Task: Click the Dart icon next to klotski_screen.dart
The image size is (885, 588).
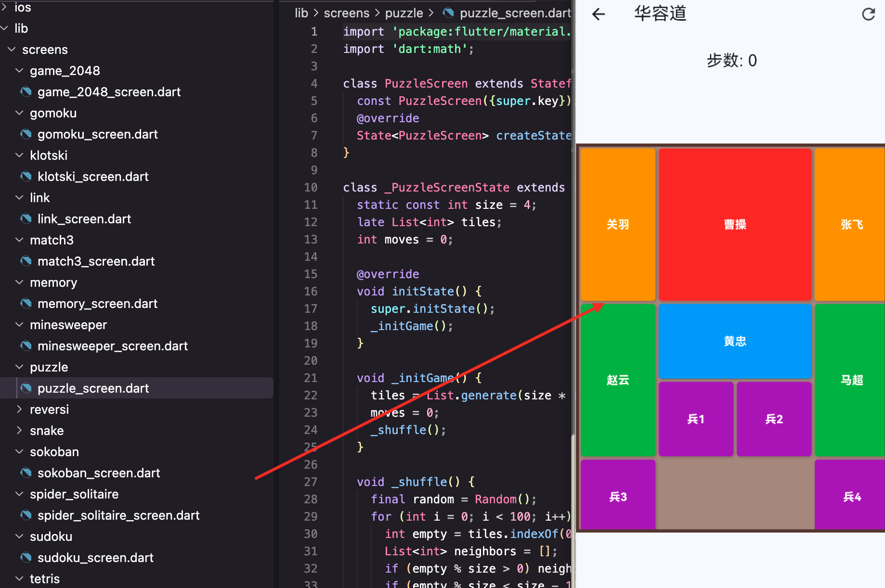Action: coord(26,176)
